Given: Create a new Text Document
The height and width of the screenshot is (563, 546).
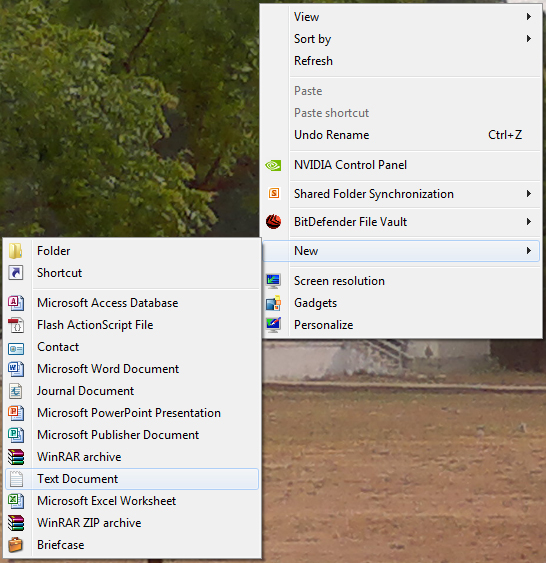Looking at the screenshot, I should click(x=132, y=479).
